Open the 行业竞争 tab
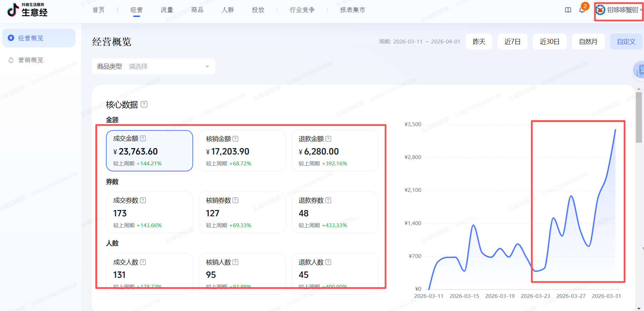644x311 pixels. click(302, 10)
